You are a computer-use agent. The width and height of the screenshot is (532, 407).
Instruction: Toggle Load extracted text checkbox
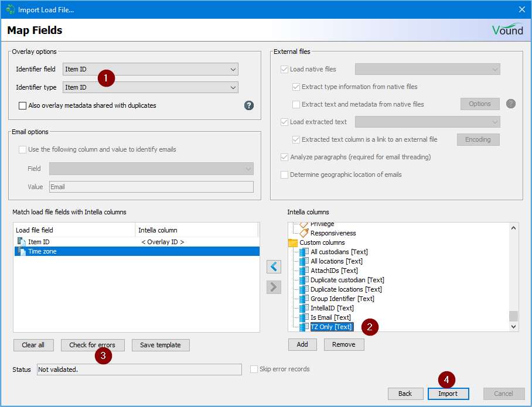pos(284,122)
